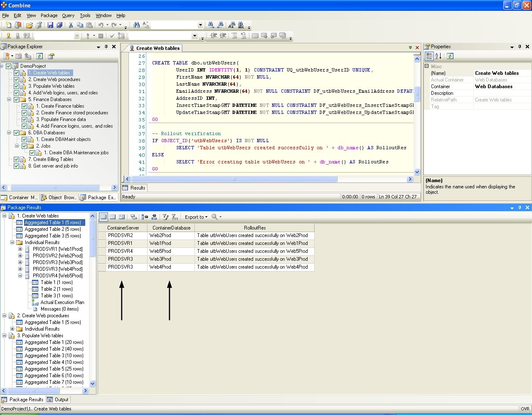Screen dimensions: 532x415
Task: Switch results to grid view icon
Action: coord(103,217)
